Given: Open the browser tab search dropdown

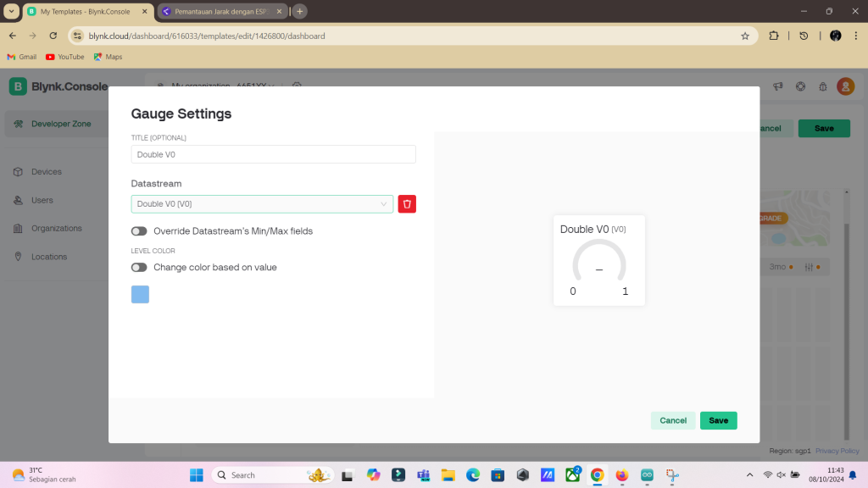Looking at the screenshot, I should [11, 11].
